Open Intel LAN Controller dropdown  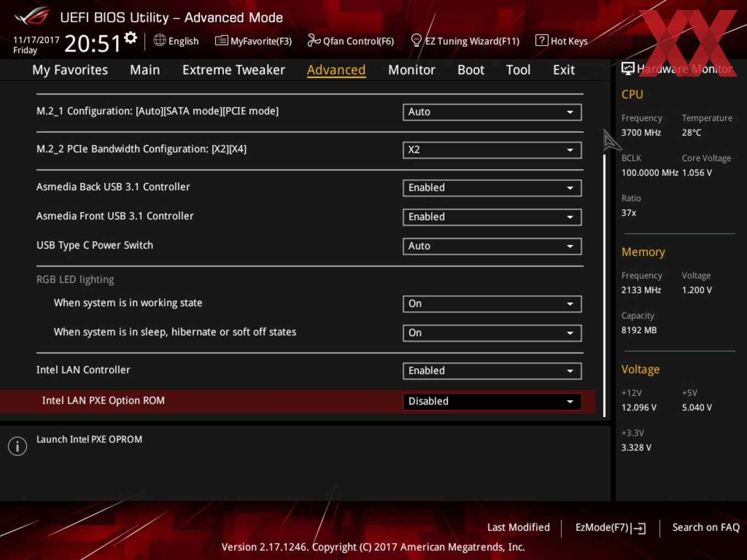[492, 371]
